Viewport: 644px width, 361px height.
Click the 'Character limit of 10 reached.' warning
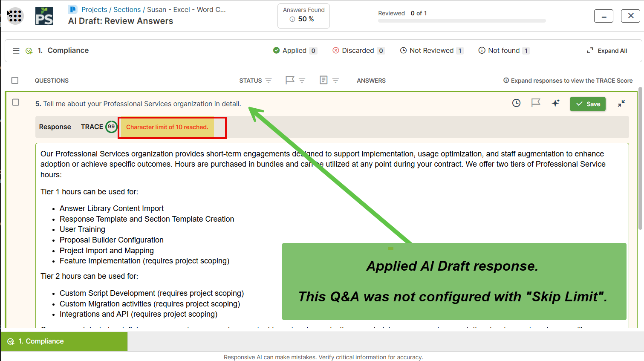[x=167, y=127]
